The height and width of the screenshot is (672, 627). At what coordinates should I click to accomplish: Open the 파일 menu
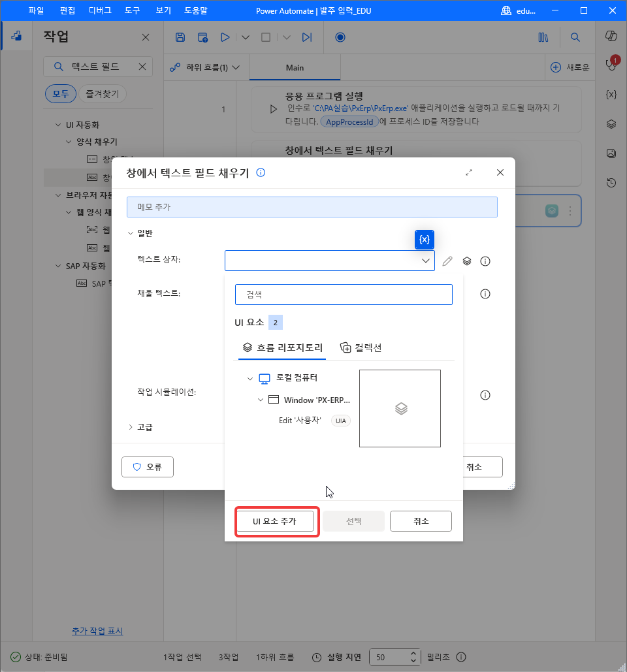(36, 10)
